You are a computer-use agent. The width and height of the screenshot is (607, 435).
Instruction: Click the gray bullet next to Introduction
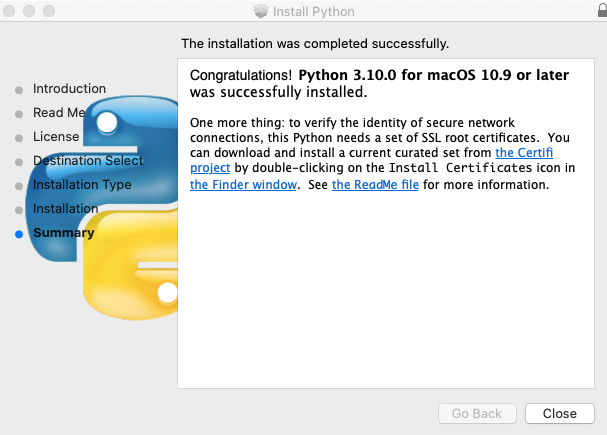[x=19, y=90]
